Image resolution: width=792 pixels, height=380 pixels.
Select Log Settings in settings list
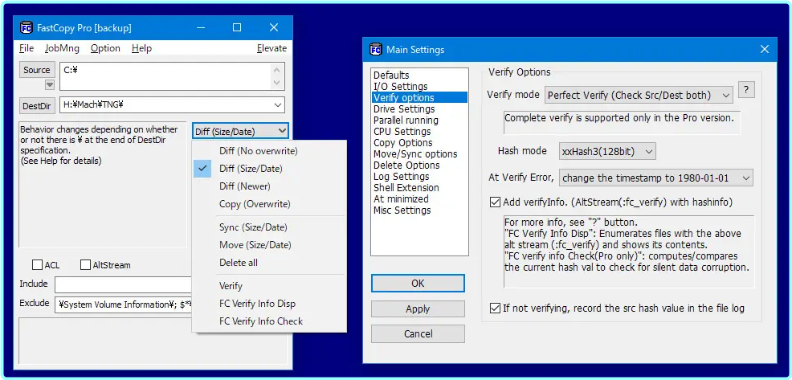point(419,176)
